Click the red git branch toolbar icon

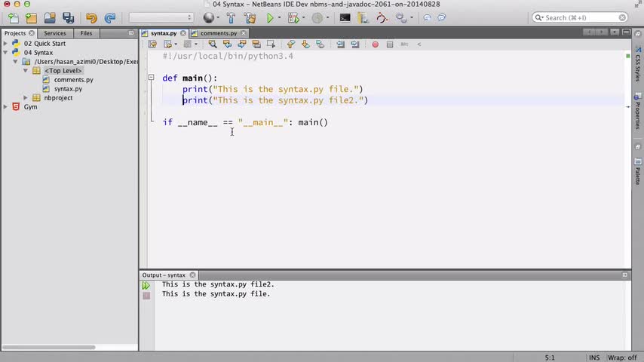tap(382, 17)
